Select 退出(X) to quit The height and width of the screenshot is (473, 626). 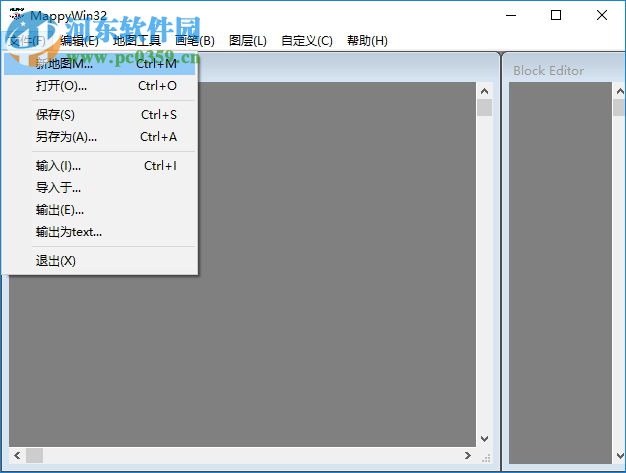99,261
